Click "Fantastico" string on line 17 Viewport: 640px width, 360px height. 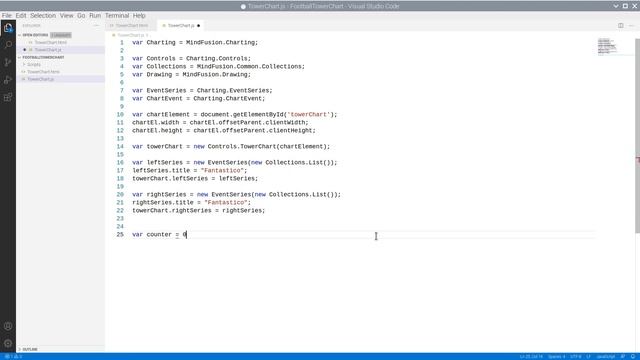(x=222, y=171)
